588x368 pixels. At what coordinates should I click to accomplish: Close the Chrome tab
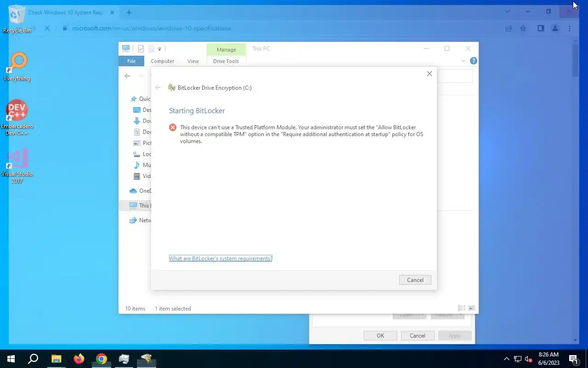click(112, 12)
